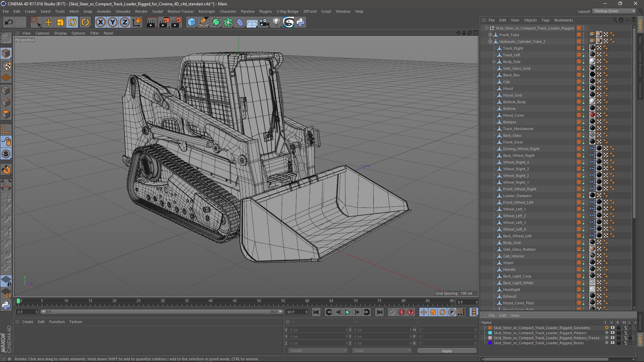Add a Cube primitive object
The width and height of the screenshot is (644, 362).
[x=192, y=22]
